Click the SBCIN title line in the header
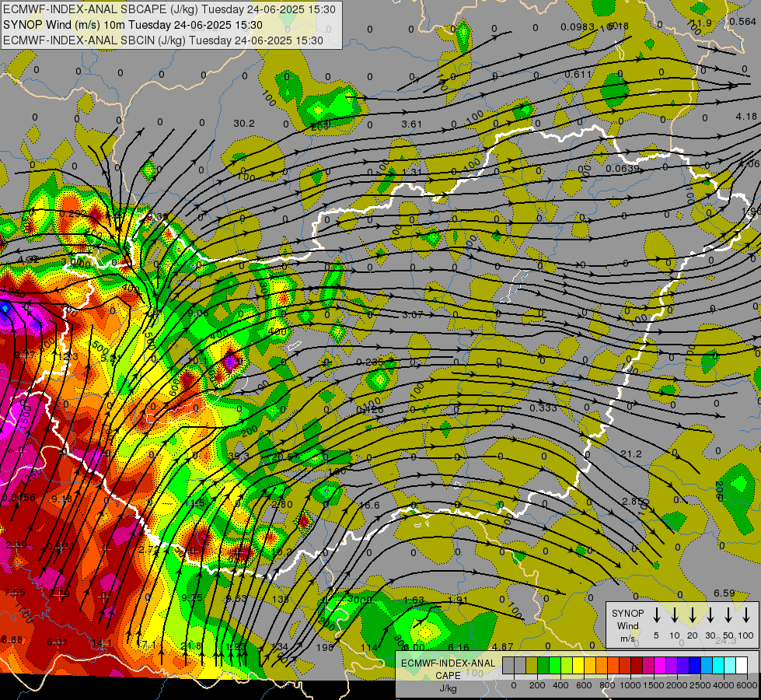 tap(163, 40)
